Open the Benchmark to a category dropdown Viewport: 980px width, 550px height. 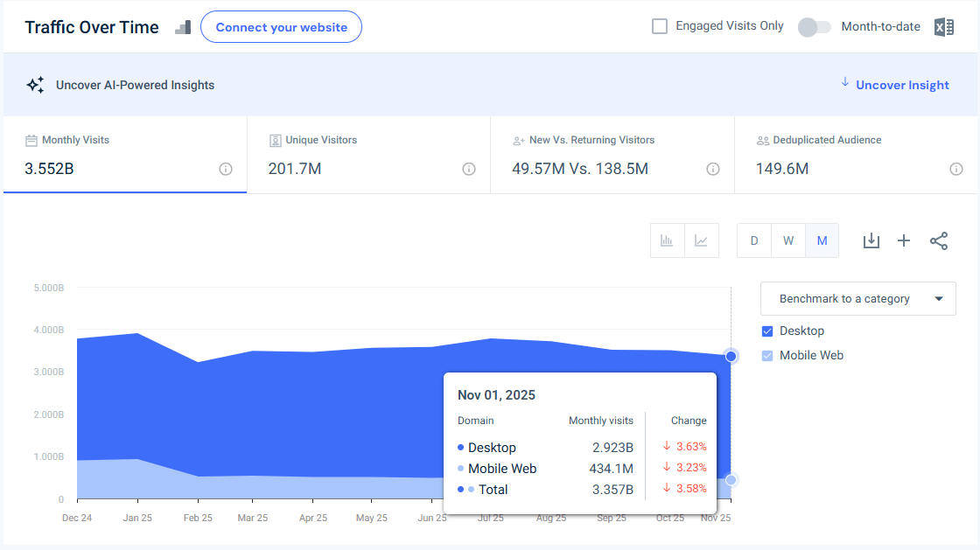point(857,298)
